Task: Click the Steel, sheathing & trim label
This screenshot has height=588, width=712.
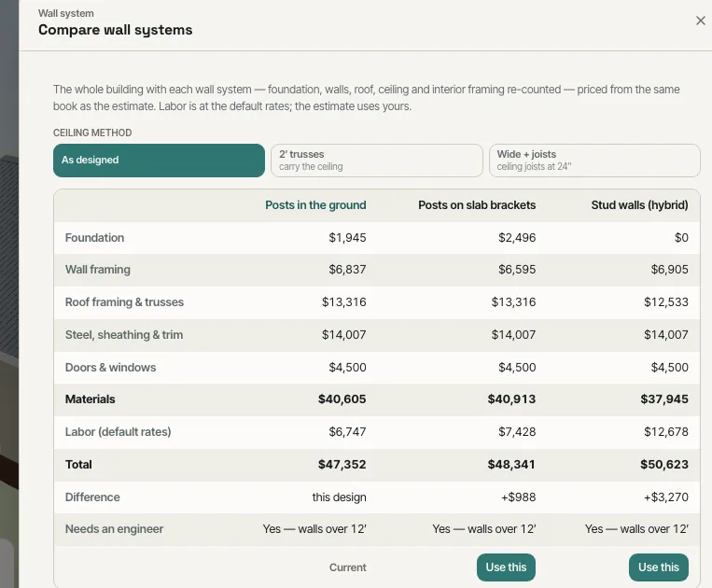Action: [x=124, y=335]
